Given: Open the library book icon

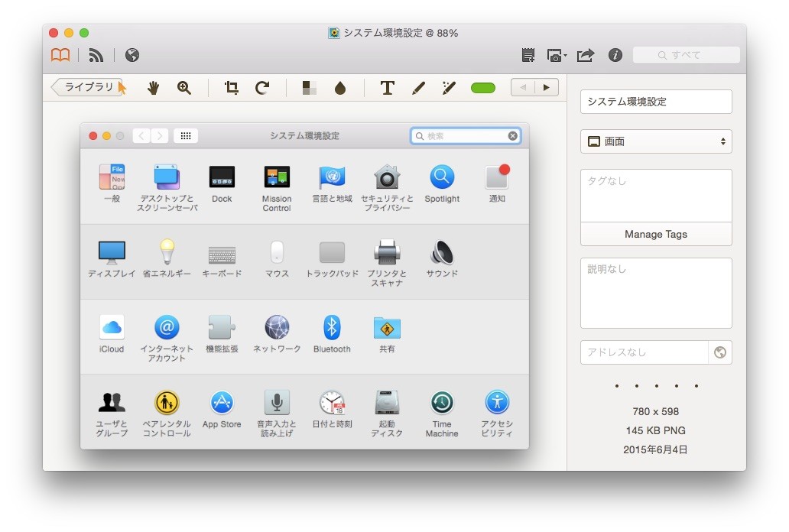Looking at the screenshot, I should (x=60, y=55).
